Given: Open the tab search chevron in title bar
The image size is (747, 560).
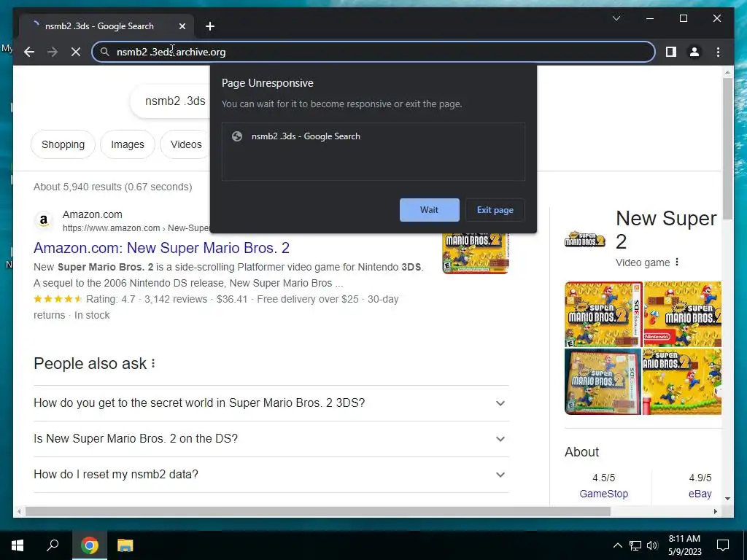Looking at the screenshot, I should tap(616, 18).
